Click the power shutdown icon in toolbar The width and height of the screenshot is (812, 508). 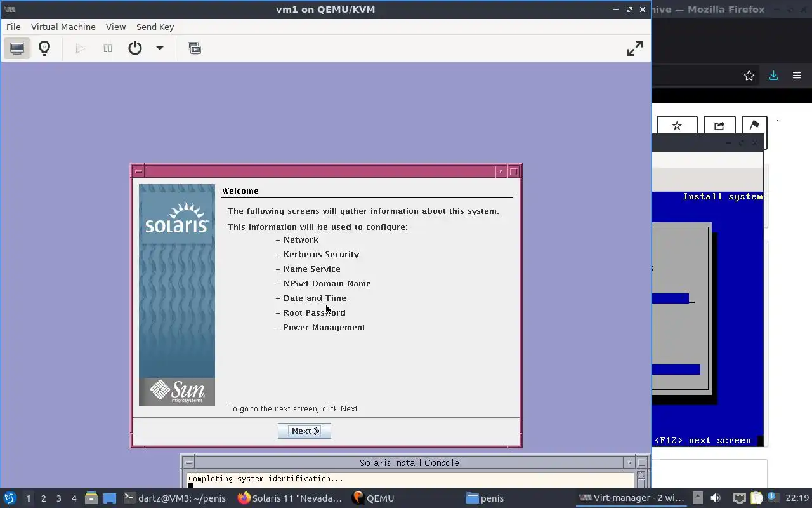point(135,48)
